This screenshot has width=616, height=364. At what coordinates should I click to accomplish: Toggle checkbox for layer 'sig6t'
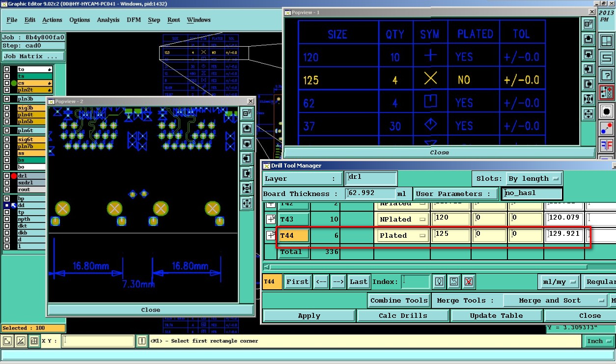(7, 140)
